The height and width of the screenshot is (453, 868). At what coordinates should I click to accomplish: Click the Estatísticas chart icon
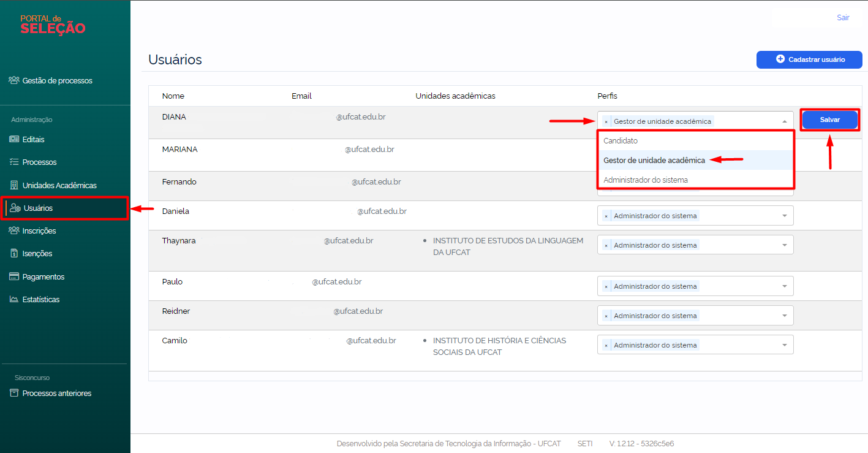click(x=14, y=299)
